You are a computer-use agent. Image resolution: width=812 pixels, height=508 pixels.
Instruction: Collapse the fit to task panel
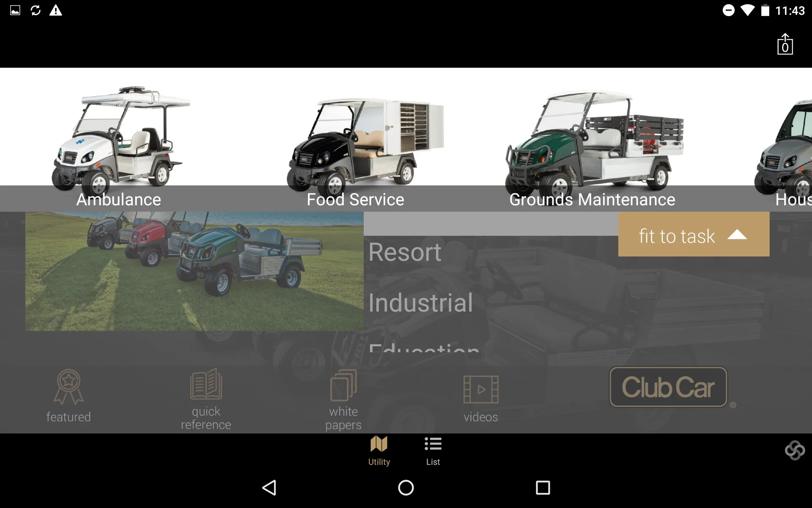click(x=694, y=234)
